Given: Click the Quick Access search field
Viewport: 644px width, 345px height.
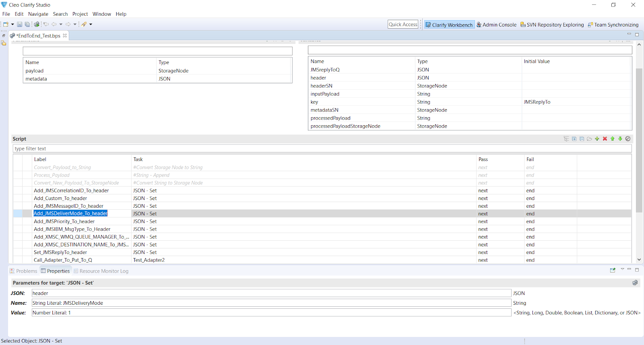Looking at the screenshot, I should [x=403, y=25].
